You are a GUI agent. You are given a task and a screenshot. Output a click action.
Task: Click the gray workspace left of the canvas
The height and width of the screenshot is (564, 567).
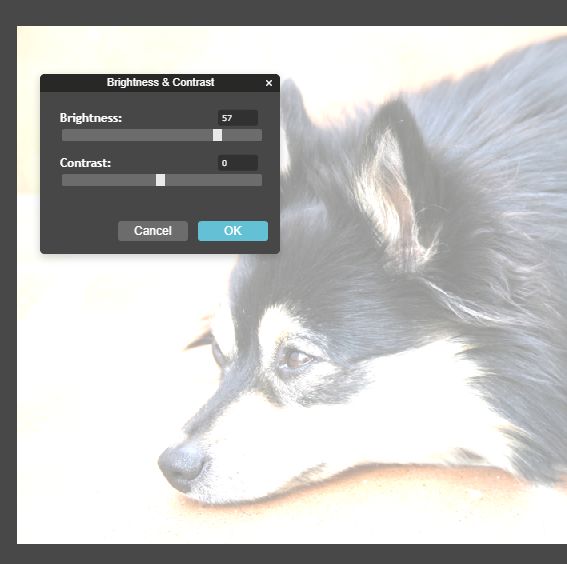(8, 282)
